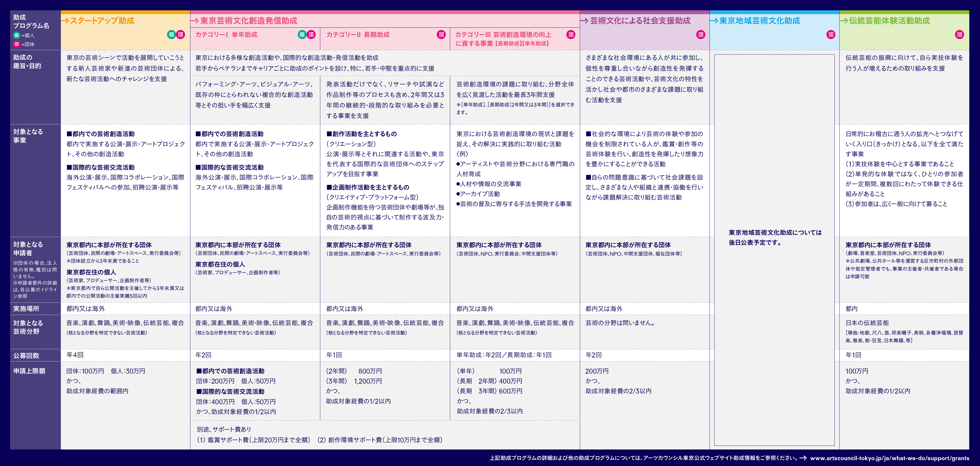The height and width of the screenshot is (466, 980).
Task: Click the 団 badge in スタートアップ助成 header
Action: (x=181, y=35)
